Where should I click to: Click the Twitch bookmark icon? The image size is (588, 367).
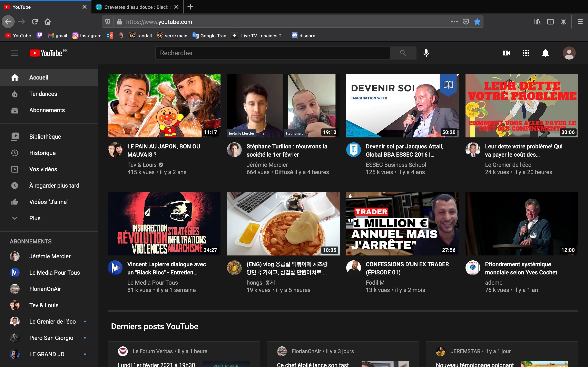39,35
